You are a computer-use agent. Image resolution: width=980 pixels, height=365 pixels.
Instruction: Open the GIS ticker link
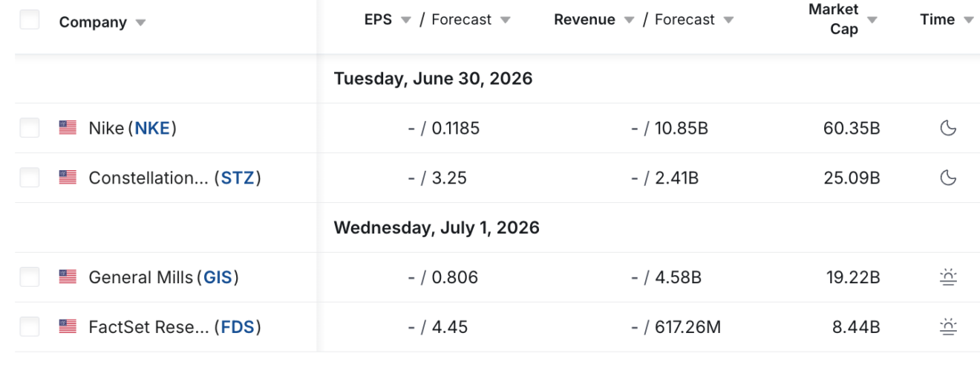(218, 277)
